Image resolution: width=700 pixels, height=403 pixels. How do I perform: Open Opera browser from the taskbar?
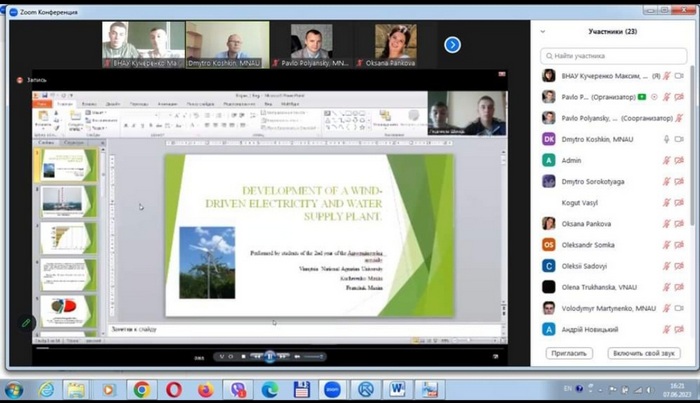[174, 390]
